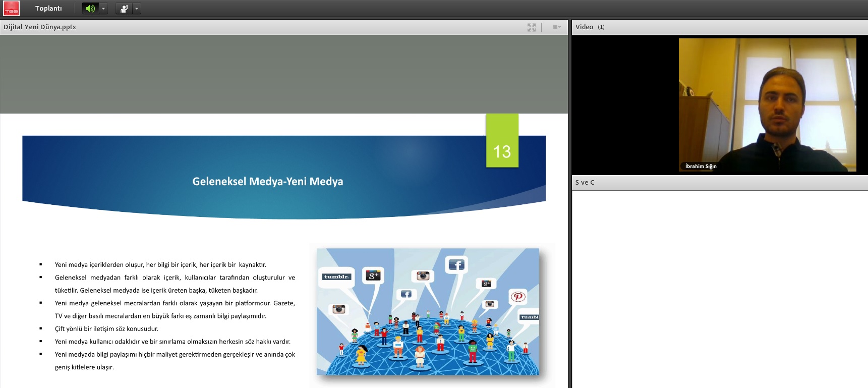Click the 'Video' pod title
868x388 pixels.
coord(584,27)
